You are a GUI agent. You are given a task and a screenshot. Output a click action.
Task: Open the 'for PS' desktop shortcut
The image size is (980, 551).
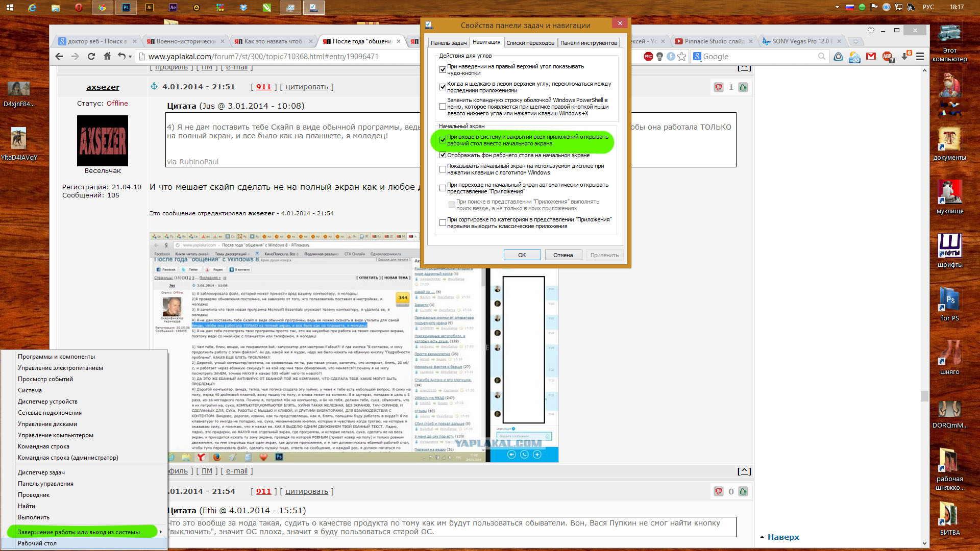[949, 304]
